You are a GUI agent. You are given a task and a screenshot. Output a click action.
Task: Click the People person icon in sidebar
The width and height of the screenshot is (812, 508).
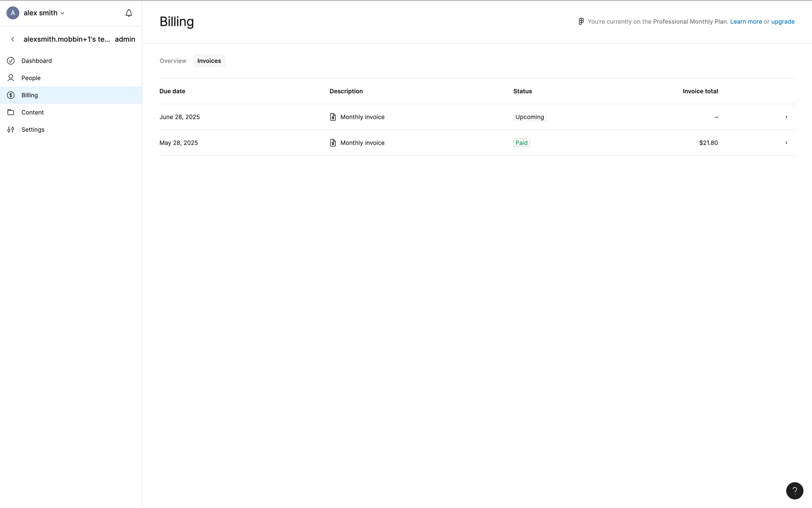click(11, 78)
